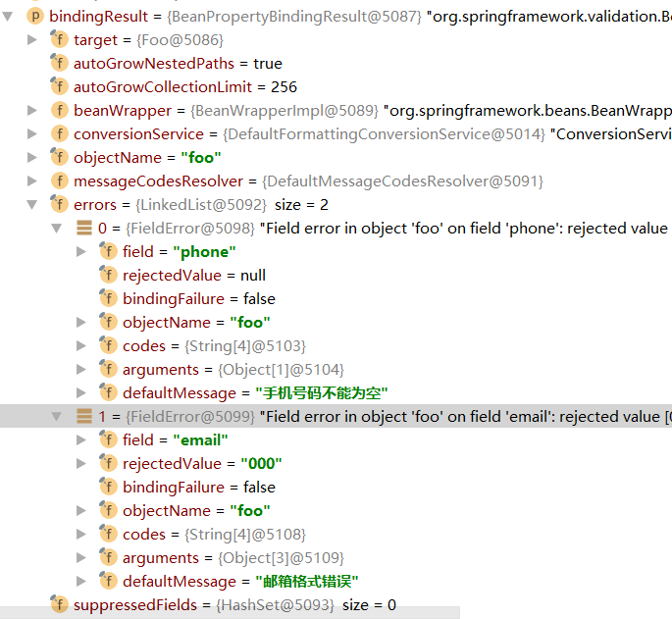Viewport: 672px width, 619px height.
Task: Click the field icon beside arguments Object[3]@5109
Action: click(x=109, y=557)
